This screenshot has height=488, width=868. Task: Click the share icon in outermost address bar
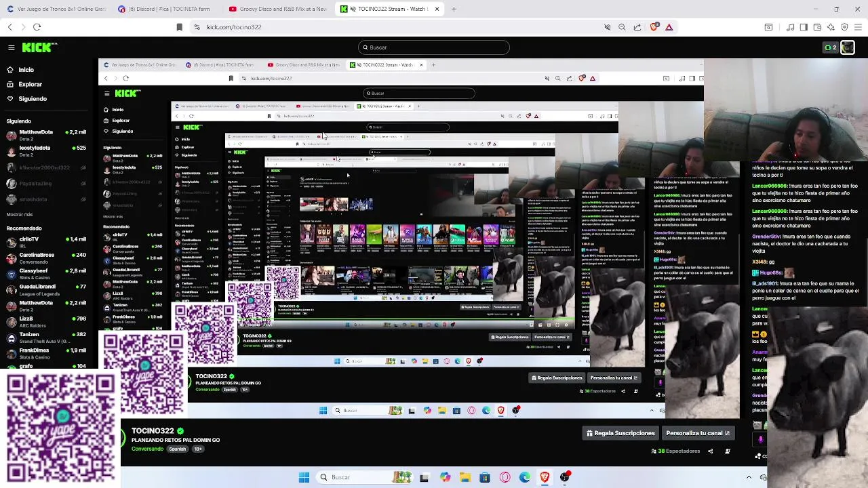coord(637,27)
